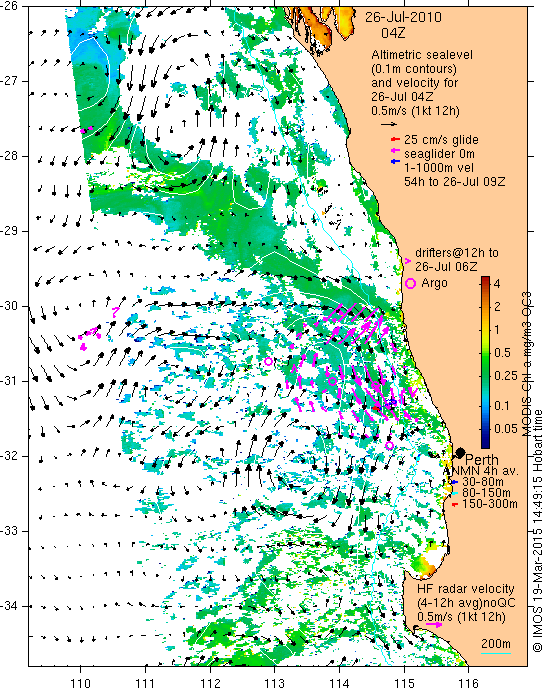Image resolution: width=550 pixels, height=690 pixels.
Task: Click the '26-Jul-2010' date title
Action: [403, 17]
